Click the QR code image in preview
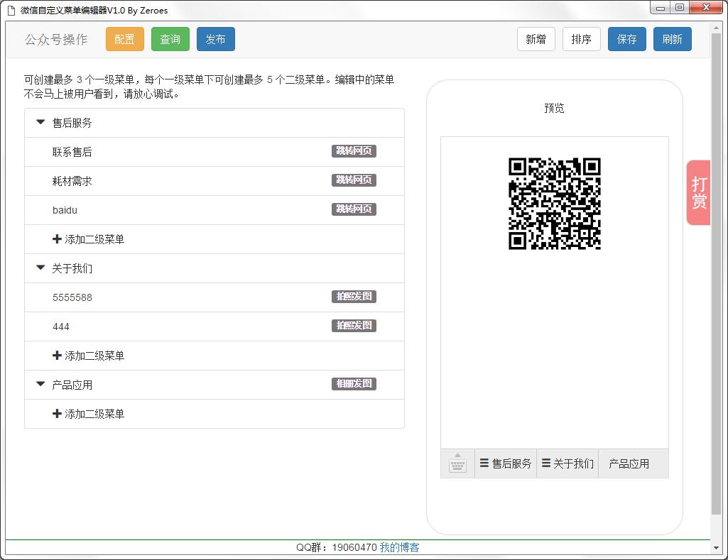The height and width of the screenshot is (560, 728). click(554, 204)
